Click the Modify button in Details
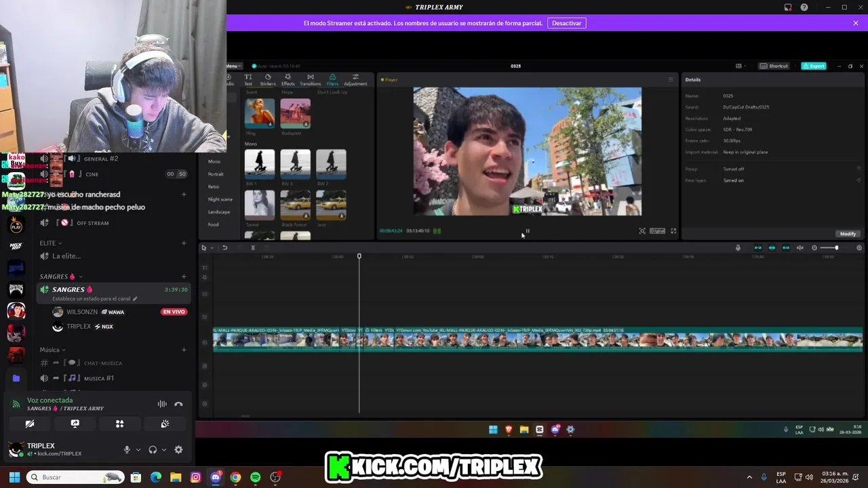The image size is (868, 488). point(848,234)
